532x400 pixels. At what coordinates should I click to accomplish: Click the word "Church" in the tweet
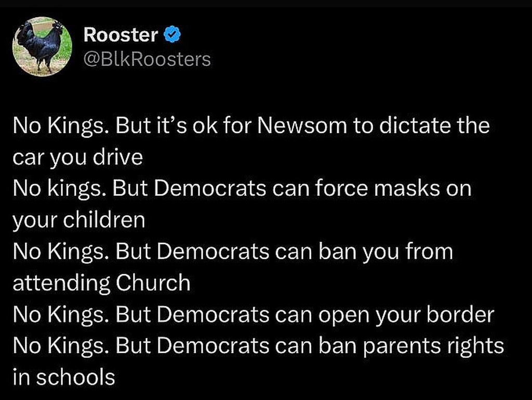point(153,283)
